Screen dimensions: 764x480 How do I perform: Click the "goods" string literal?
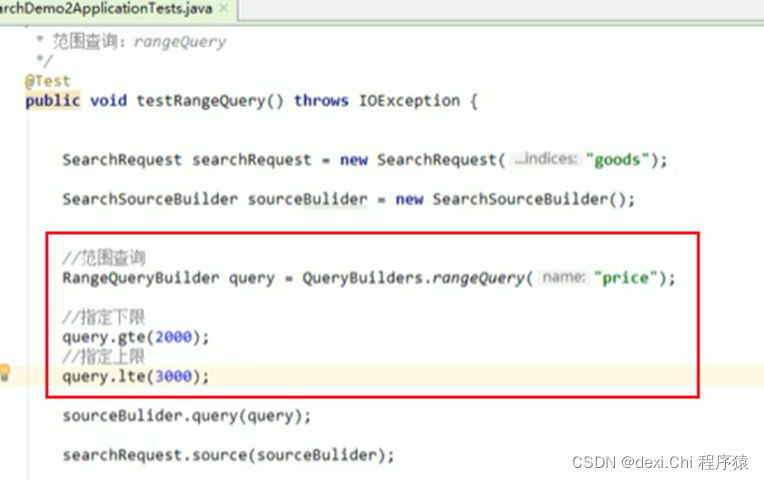click(618, 160)
